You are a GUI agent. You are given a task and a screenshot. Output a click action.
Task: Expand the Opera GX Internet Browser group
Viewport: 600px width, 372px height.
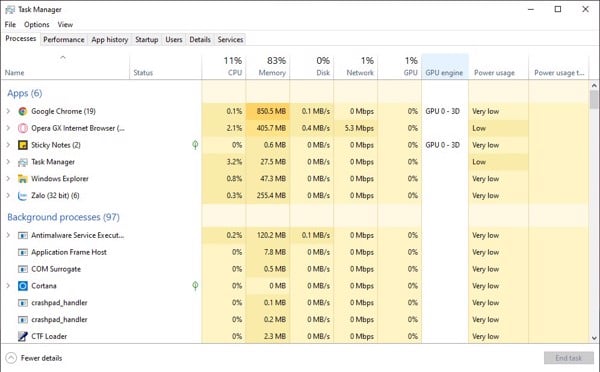pyautogui.click(x=8, y=128)
